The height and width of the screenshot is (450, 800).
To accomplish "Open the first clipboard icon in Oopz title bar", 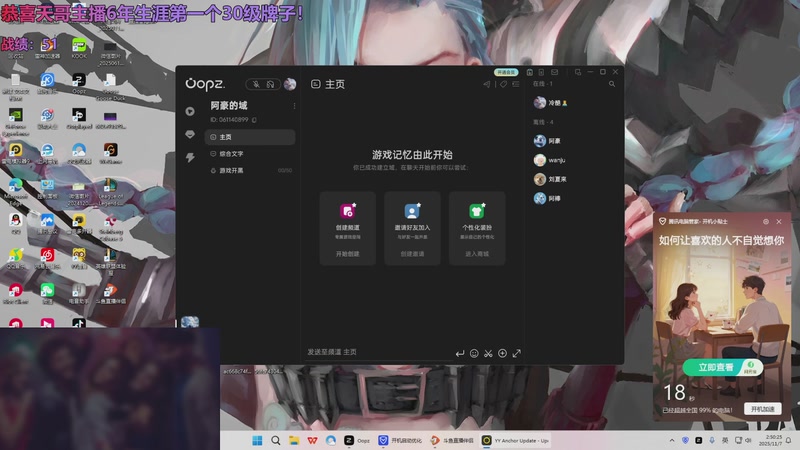I will (x=530, y=72).
